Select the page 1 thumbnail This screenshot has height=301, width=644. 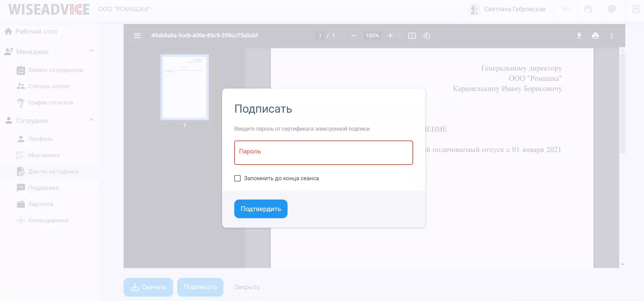pos(185,87)
